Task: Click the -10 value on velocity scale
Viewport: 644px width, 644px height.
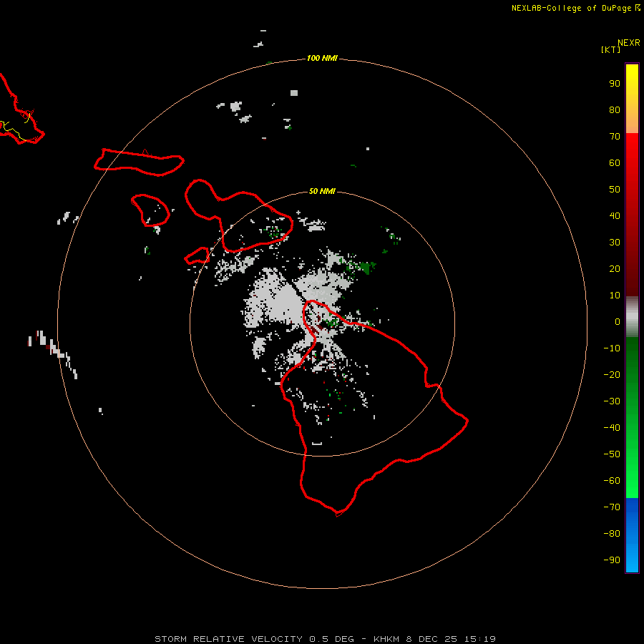Action: click(x=612, y=348)
